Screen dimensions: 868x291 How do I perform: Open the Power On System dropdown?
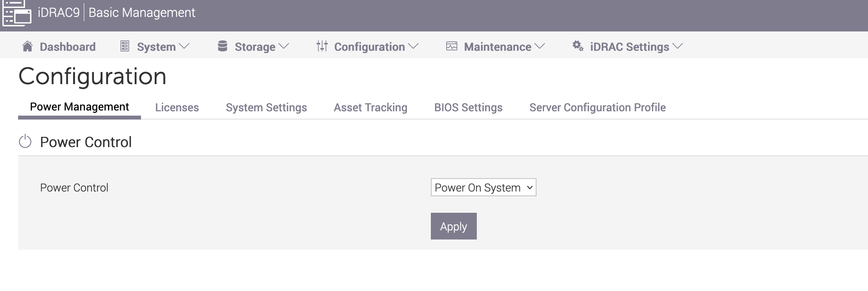(x=483, y=188)
